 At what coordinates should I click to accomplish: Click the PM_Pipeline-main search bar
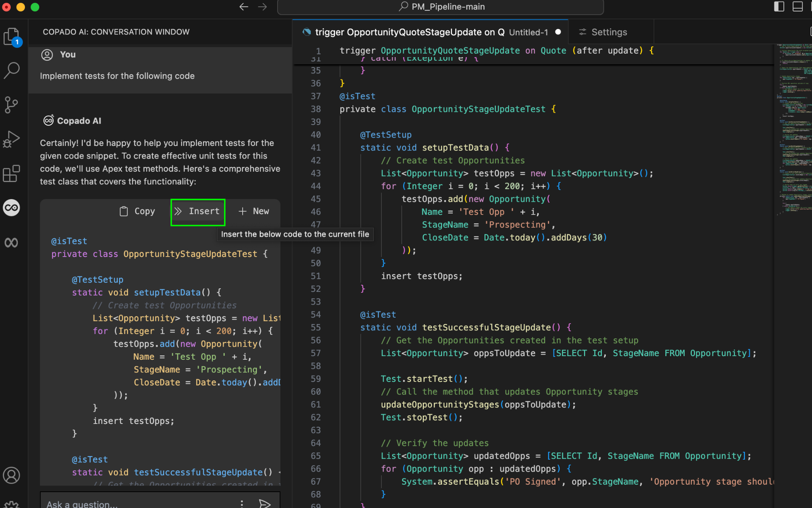coord(440,7)
